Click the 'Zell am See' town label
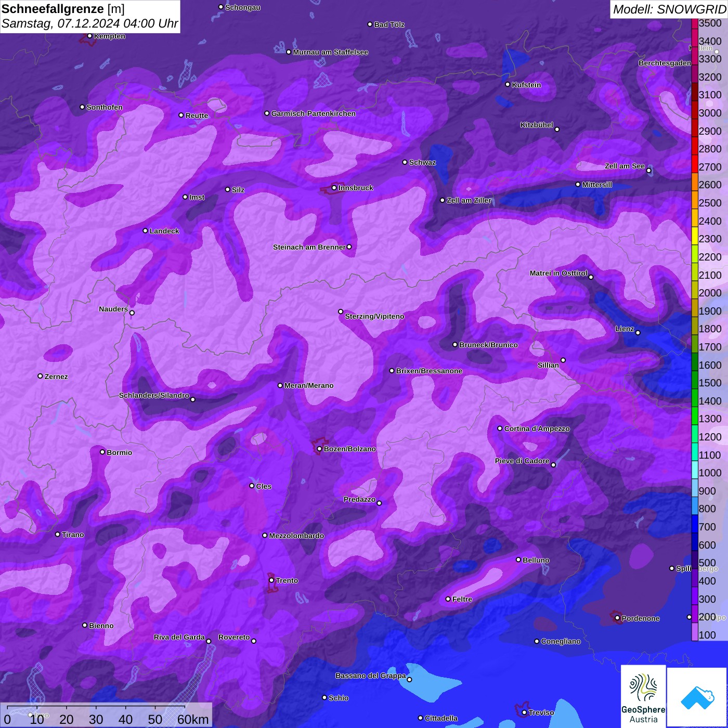 pyautogui.click(x=625, y=166)
